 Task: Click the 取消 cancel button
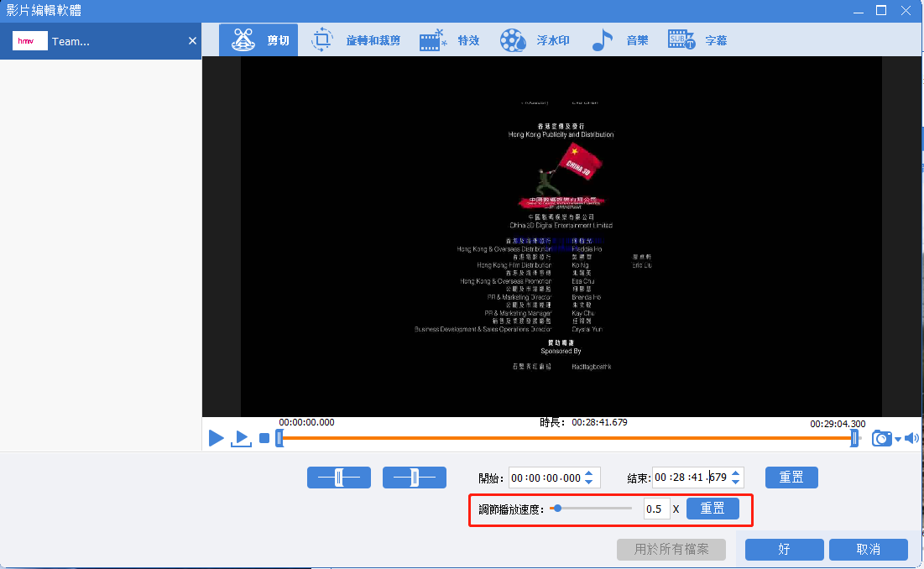click(868, 550)
